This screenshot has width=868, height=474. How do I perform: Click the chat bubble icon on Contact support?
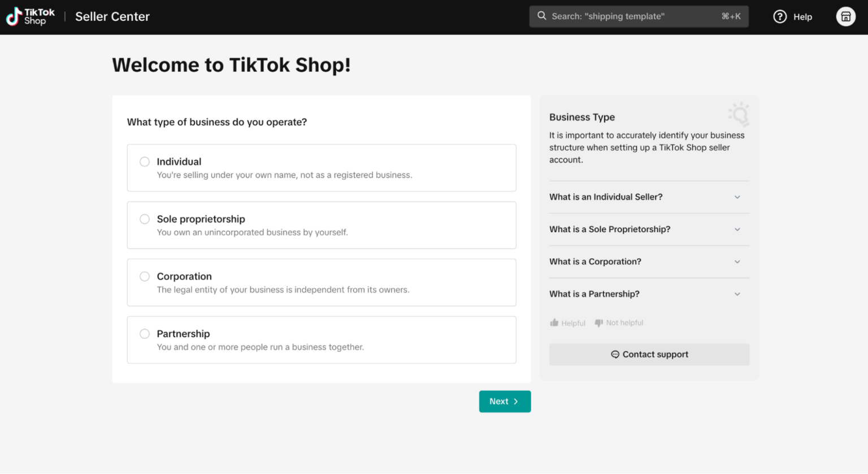[x=615, y=354]
